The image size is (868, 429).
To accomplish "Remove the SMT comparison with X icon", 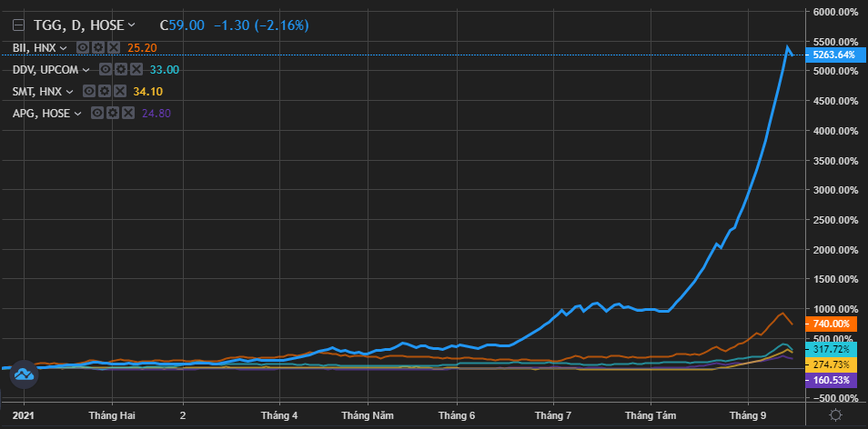I will point(119,91).
